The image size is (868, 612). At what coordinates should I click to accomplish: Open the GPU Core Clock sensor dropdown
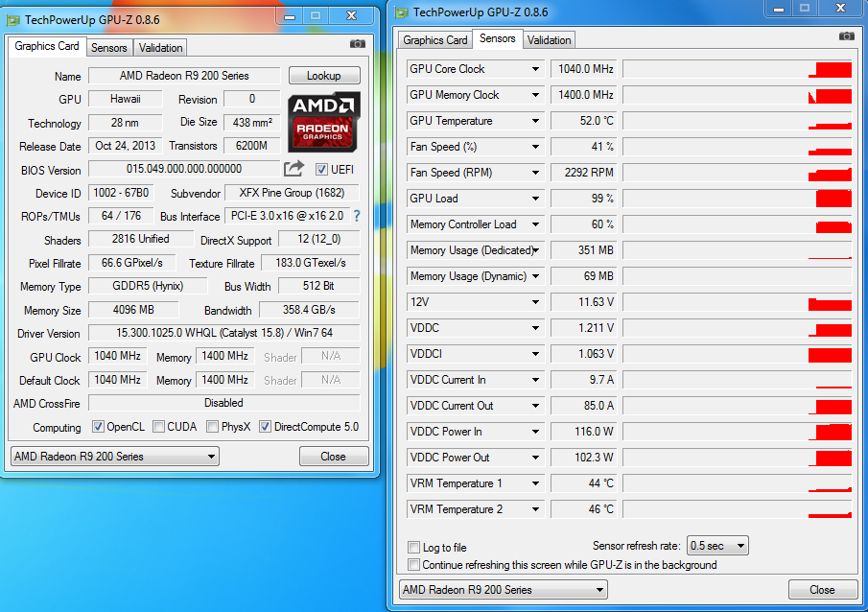[x=535, y=69]
